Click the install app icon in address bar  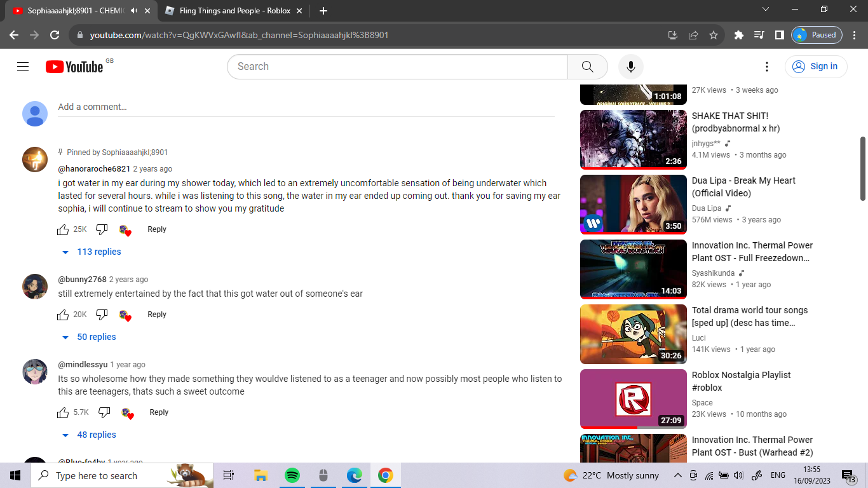pyautogui.click(x=673, y=35)
